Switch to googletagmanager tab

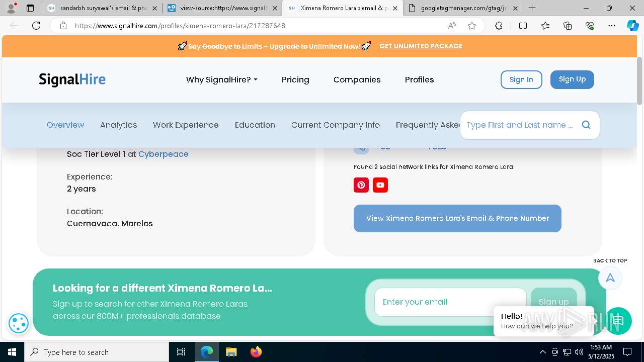point(462,8)
